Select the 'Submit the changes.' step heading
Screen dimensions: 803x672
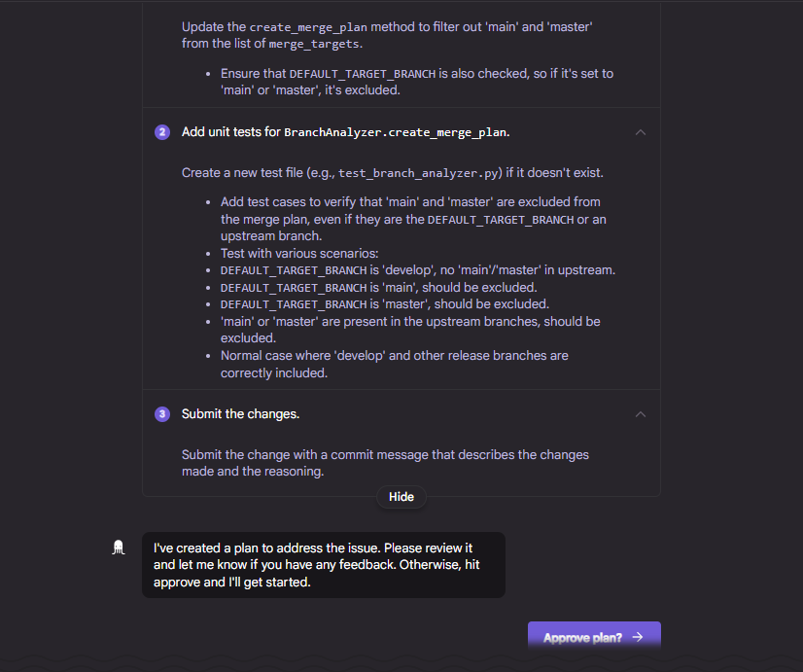coord(240,414)
